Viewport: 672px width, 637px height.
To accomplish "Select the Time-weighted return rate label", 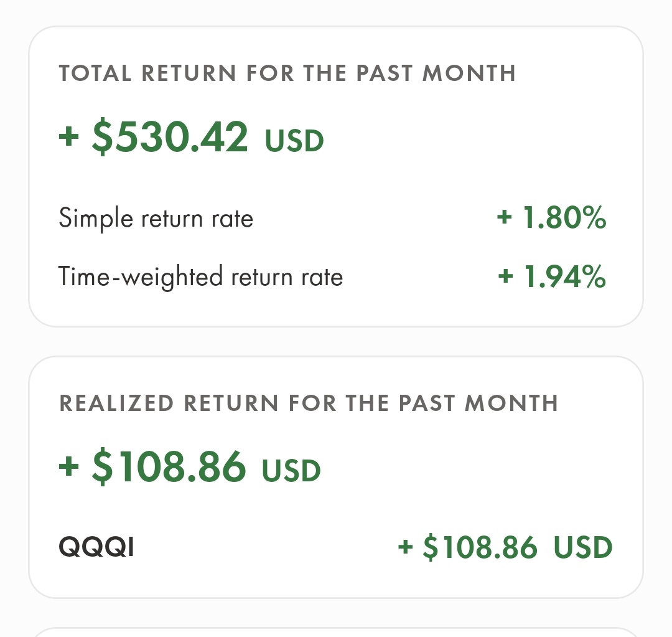I will (x=200, y=276).
